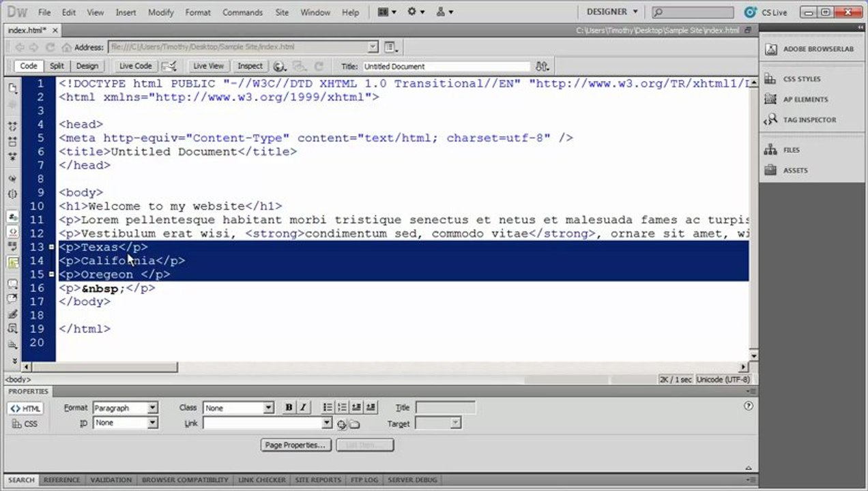The width and height of the screenshot is (868, 491).
Task: Open the Assets panel
Action: [x=786, y=170]
